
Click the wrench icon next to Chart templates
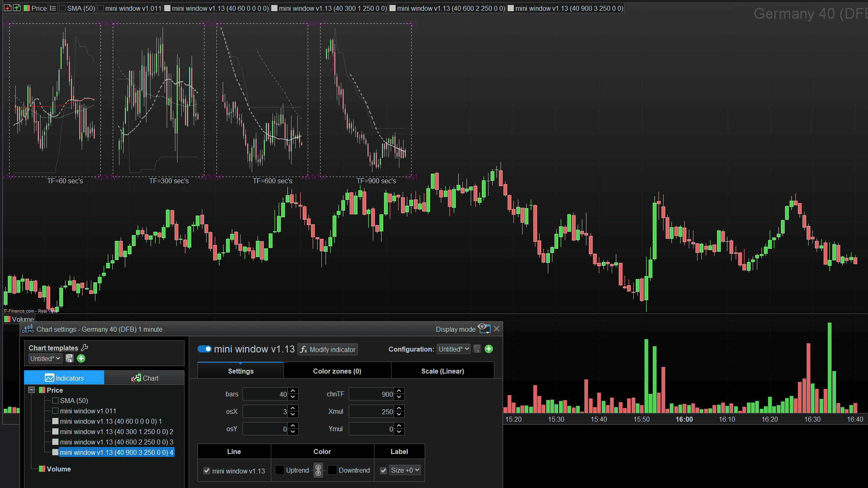point(85,347)
